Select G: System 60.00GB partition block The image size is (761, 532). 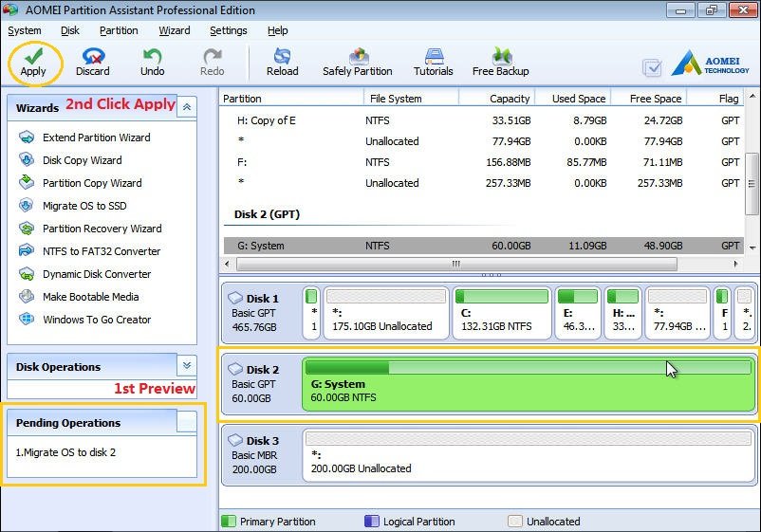click(529, 384)
